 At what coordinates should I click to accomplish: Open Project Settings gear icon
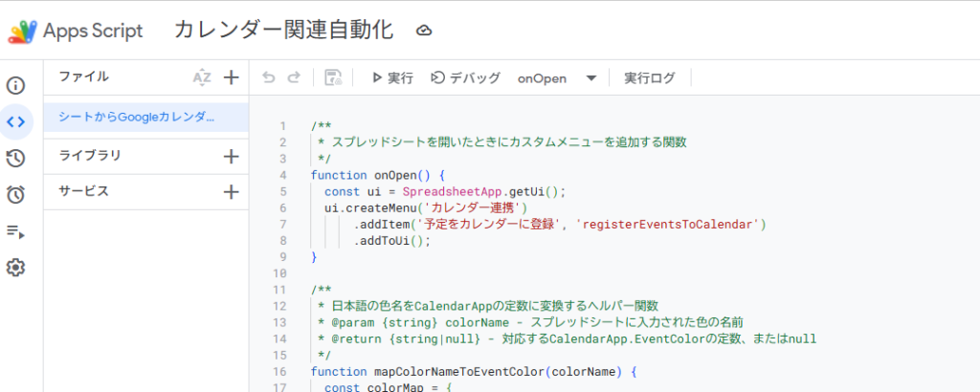15,268
